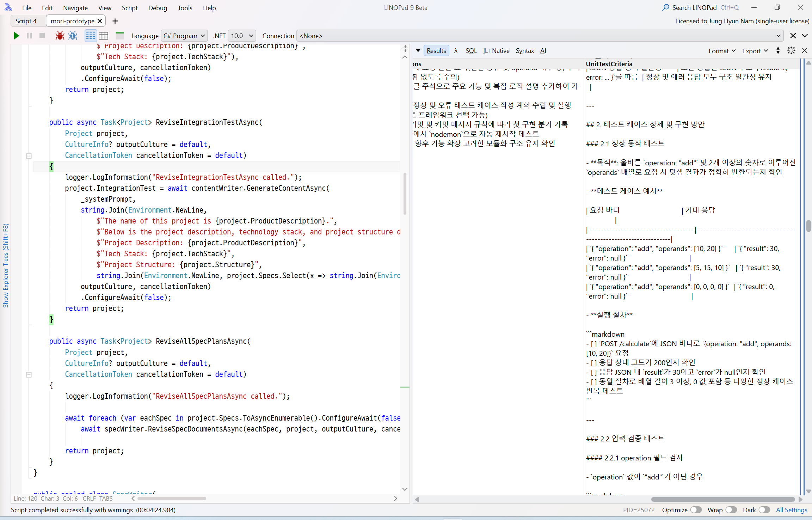This screenshot has width=812, height=520.
Task: Open the .NET version 10.0 dropdown
Action: [x=242, y=36]
